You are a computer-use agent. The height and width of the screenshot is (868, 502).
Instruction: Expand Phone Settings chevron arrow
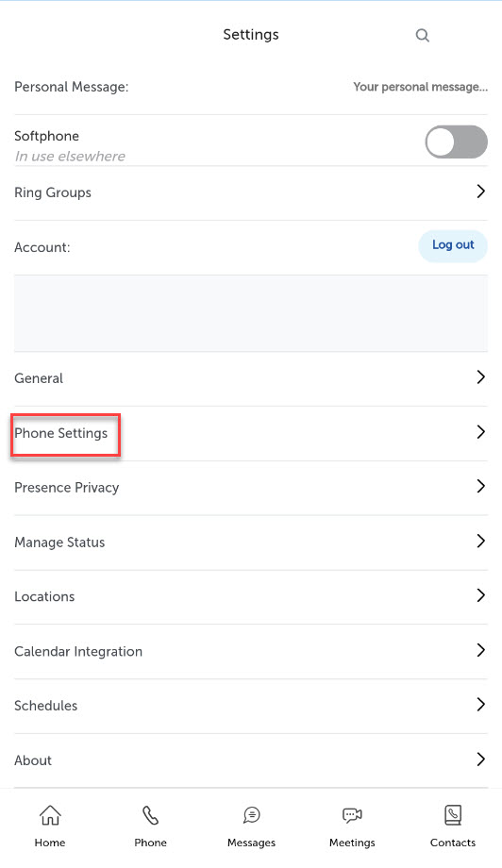pyautogui.click(x=481, y=432)
